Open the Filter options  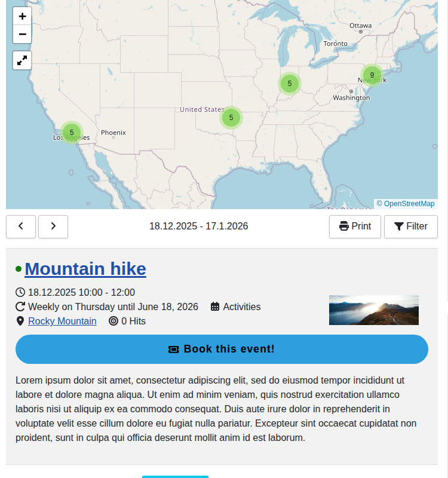[x=410, y=226]
